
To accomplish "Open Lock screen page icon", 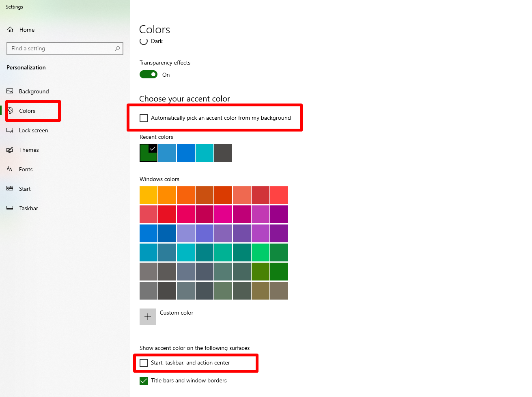I will tap(10, 130).
